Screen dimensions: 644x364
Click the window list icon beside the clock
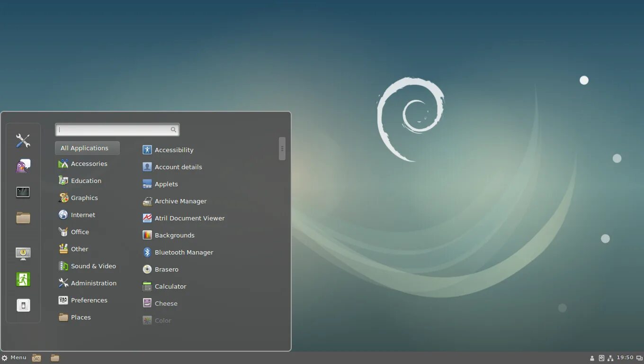click(639, 358)
